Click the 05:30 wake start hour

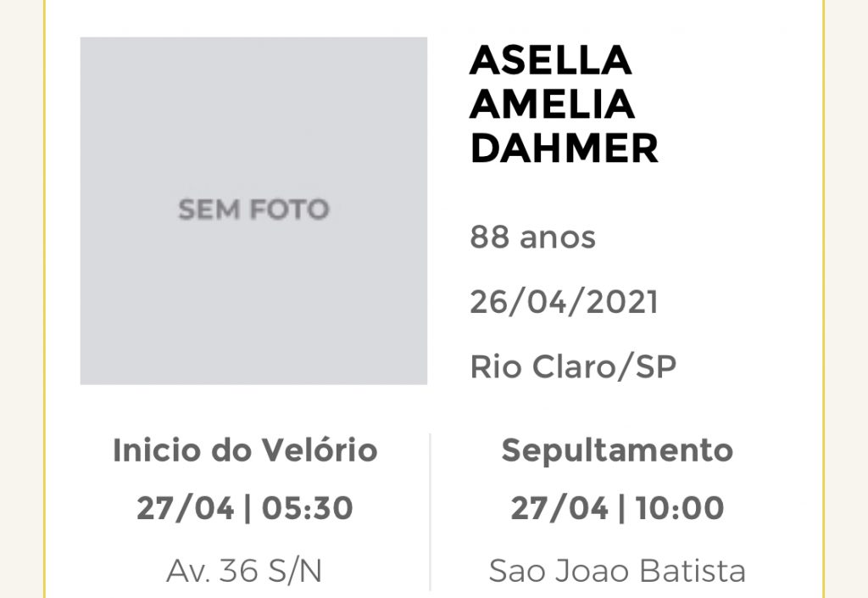(307, 508)
